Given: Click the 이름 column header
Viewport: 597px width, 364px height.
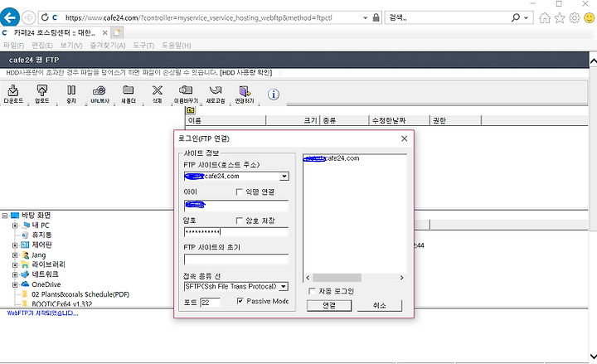Looking at the screenshot, I should tap(226, 120).
